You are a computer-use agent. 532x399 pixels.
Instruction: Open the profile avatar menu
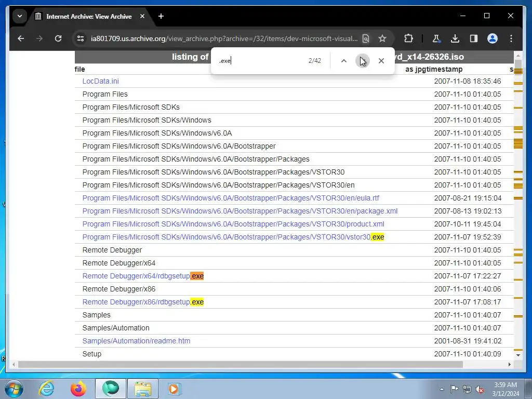coord(493,38)
